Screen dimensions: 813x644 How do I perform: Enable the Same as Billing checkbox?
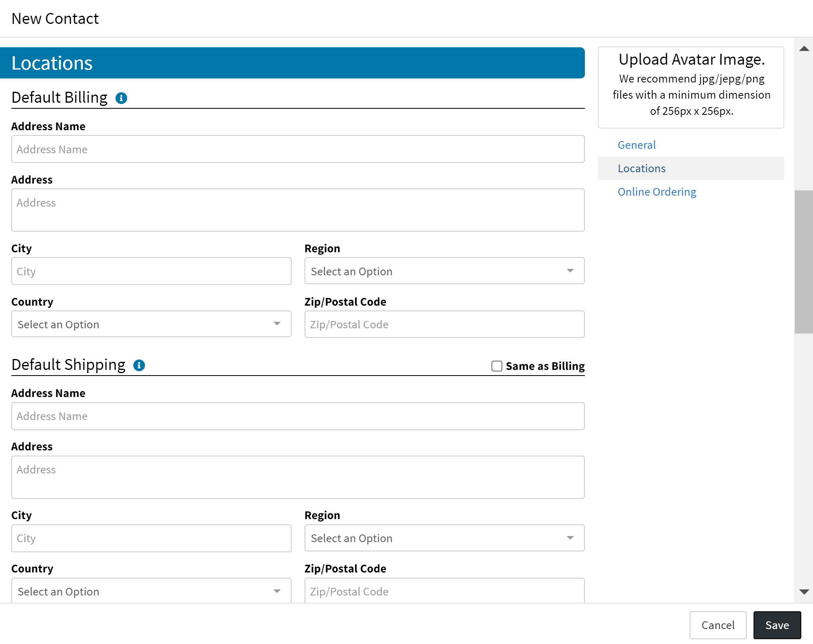pyautogui.click(x=497, y=366)
